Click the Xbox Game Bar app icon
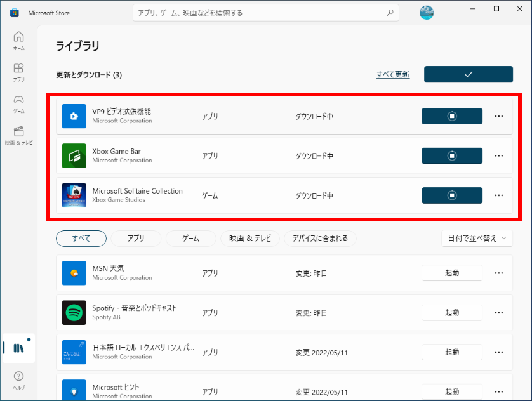The height and width of the screenshot is (401, 532). coord(74,156)
